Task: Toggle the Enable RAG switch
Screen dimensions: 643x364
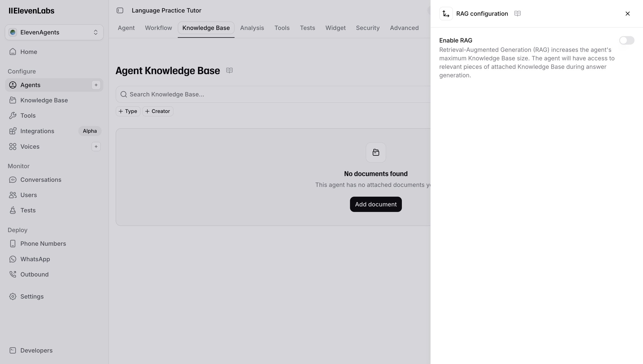Action: click(626, 40)
